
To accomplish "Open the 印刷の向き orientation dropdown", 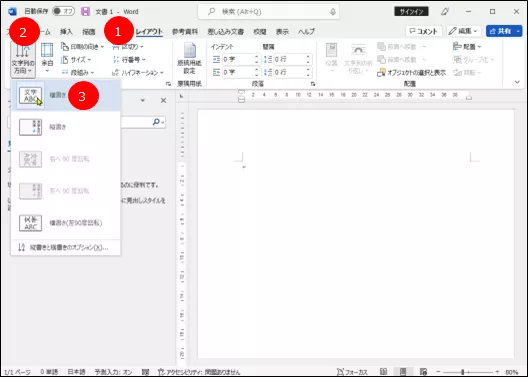I will click(83, 47).
